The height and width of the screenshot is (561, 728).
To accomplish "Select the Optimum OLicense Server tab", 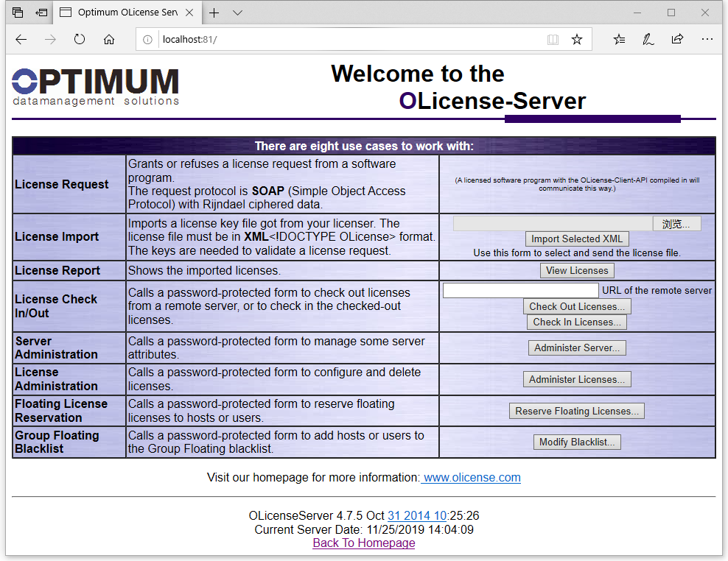I will (126, 13).
